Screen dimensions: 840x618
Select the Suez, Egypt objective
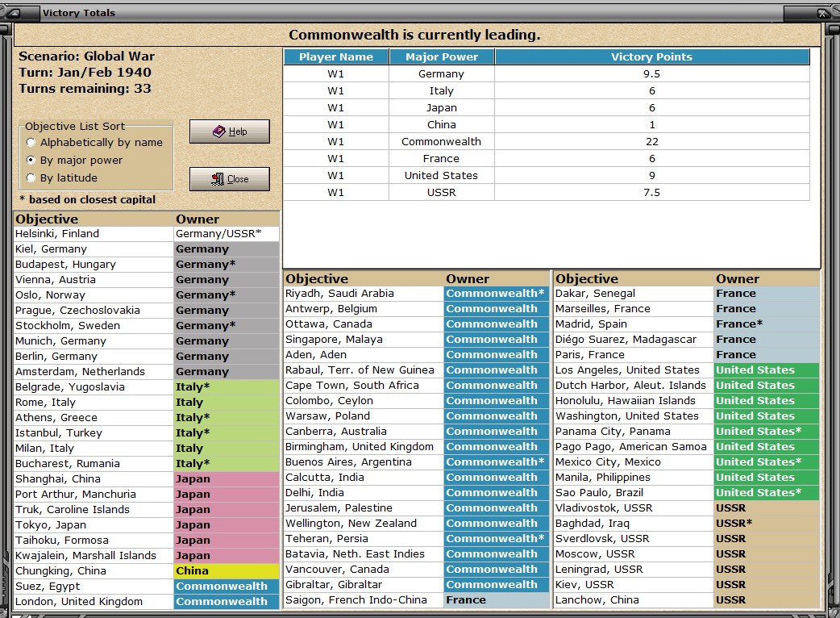click(x=94, y=587)
